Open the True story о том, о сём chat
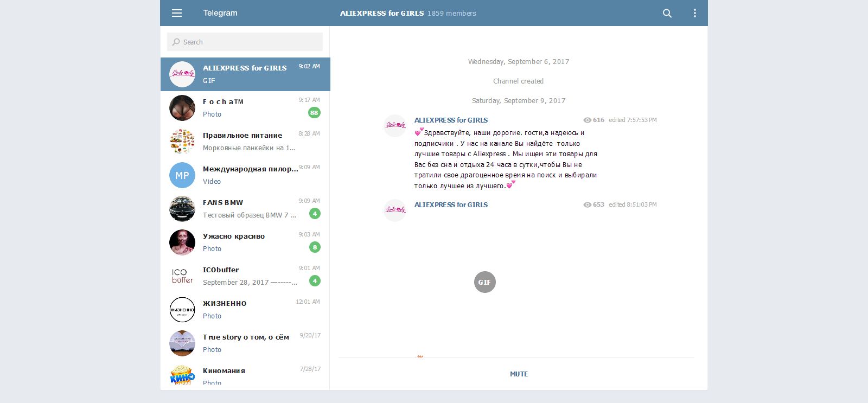Screen dimensions: 868x403 pos(245,343)
